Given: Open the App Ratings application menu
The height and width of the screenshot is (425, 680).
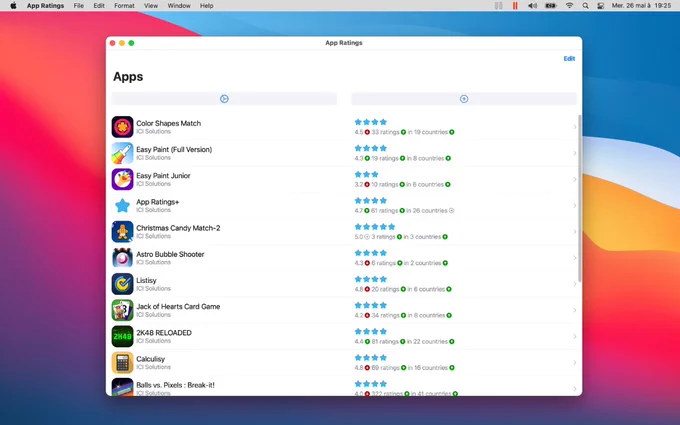Looking at the screenshot, I should [x=45, y=6].
